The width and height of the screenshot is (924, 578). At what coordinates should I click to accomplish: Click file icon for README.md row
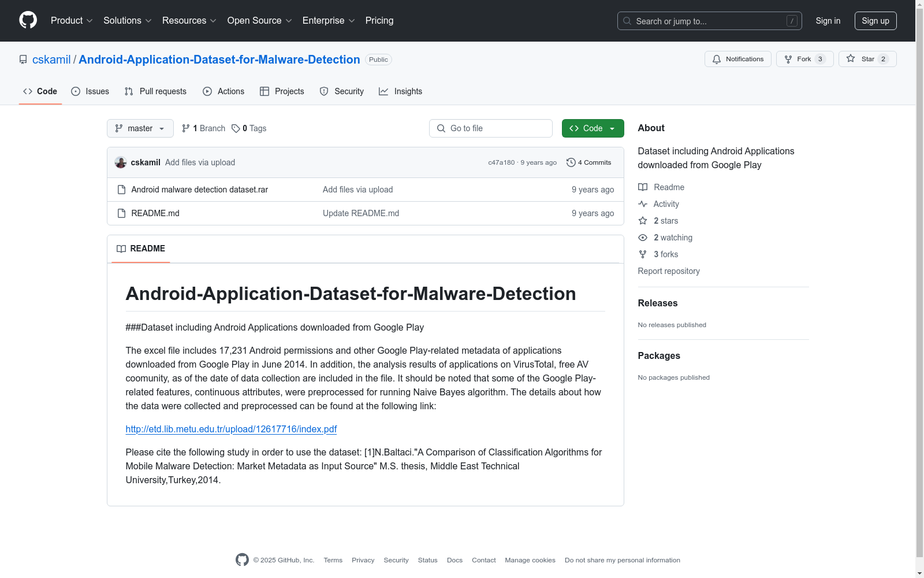point(121,213)
